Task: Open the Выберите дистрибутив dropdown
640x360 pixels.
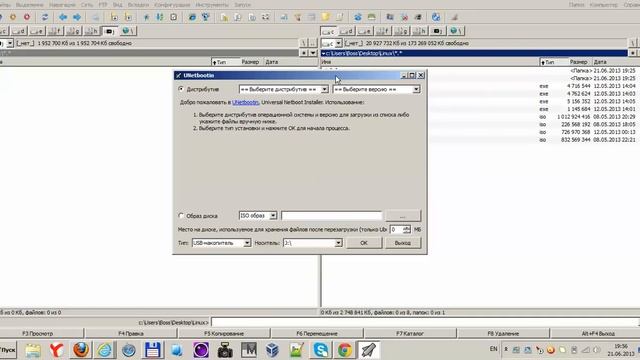Action: click(284, 89)
